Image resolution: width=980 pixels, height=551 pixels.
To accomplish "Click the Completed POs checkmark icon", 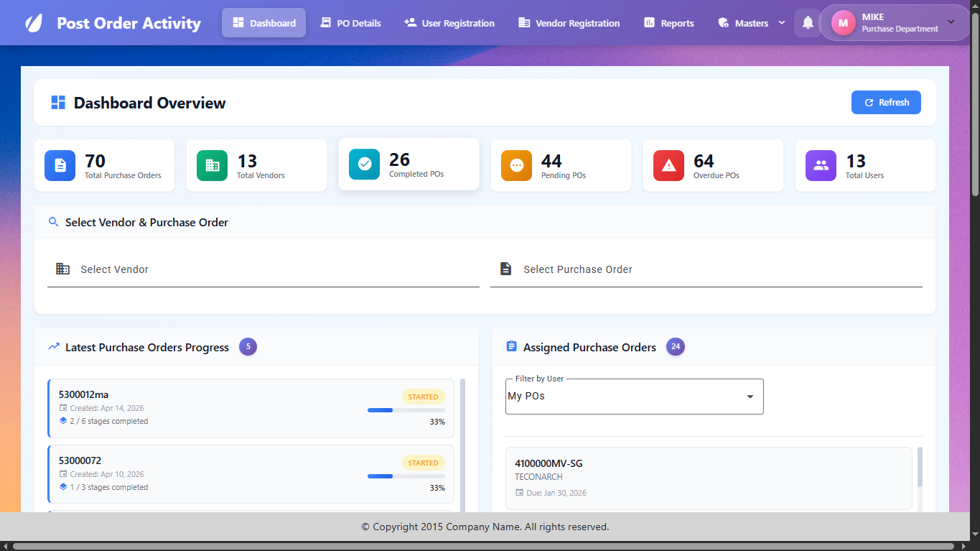I will point(364,164).
